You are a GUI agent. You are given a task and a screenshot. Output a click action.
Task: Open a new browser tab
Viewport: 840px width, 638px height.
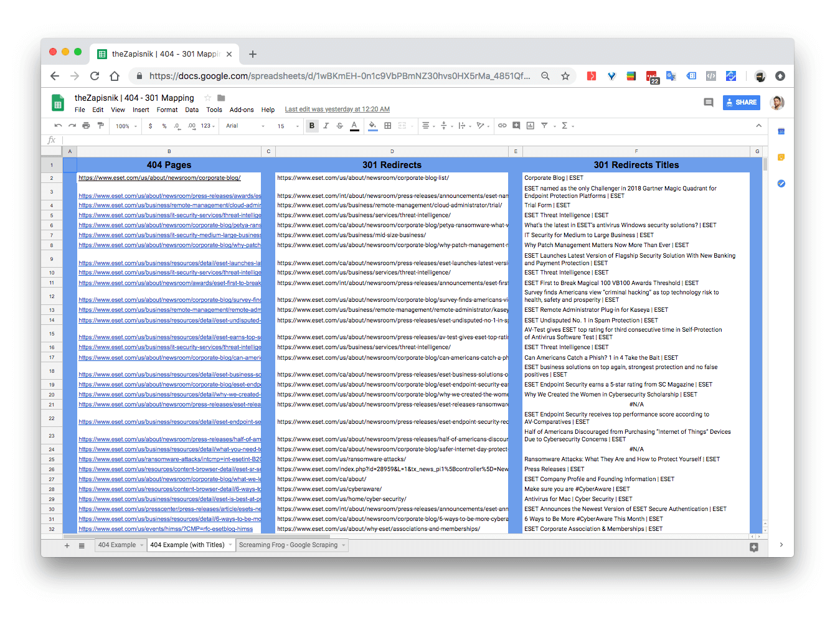pos(253,54)
